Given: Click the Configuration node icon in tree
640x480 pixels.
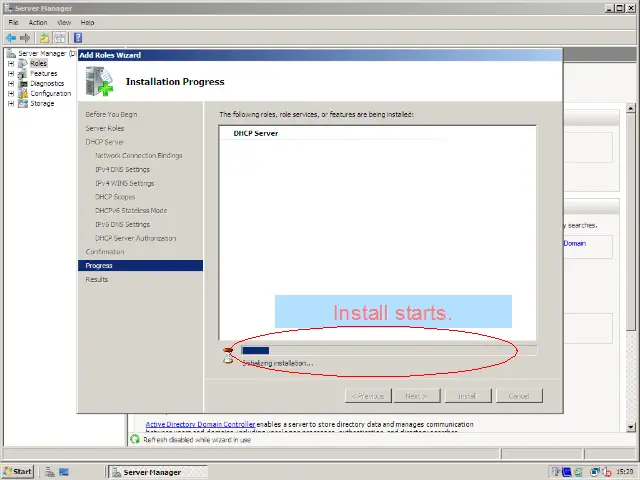Looking at the screenshot, I should [x=23, y=93].
